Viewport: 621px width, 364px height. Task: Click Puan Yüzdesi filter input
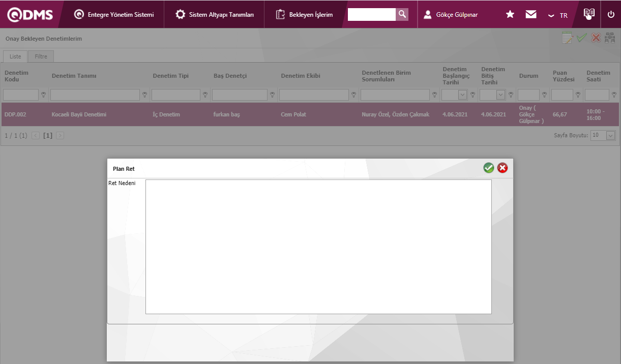click(x=562, y=95)
